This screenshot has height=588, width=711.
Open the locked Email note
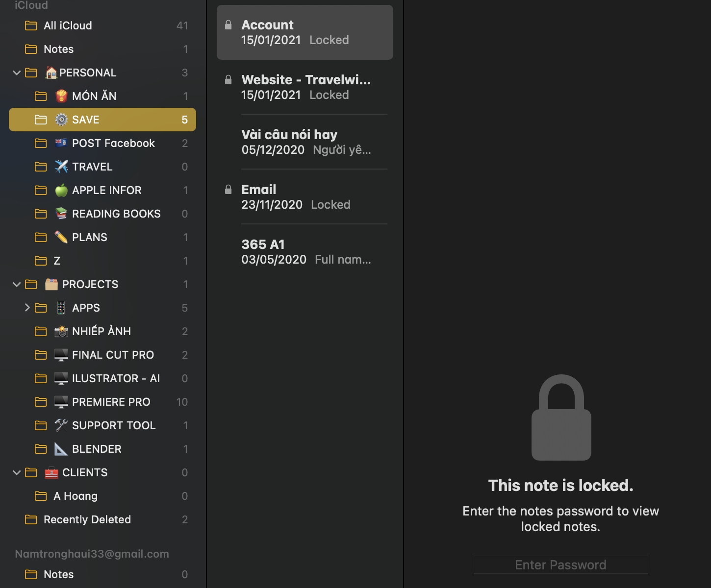click(305, 197)
